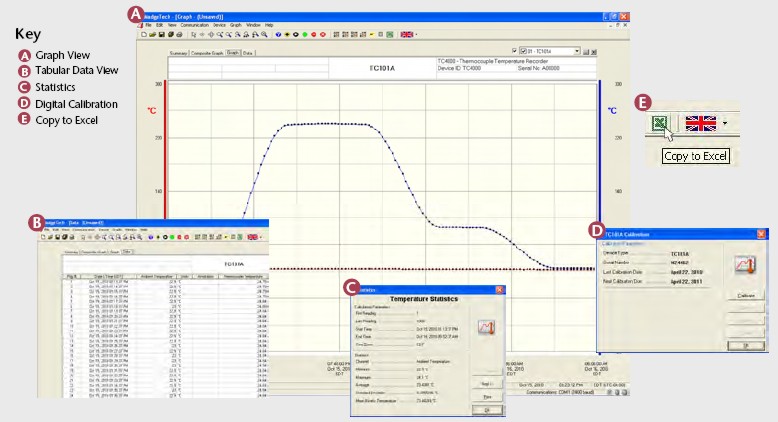Click first magnifier zoom icon in Graph toolbar

220,35
